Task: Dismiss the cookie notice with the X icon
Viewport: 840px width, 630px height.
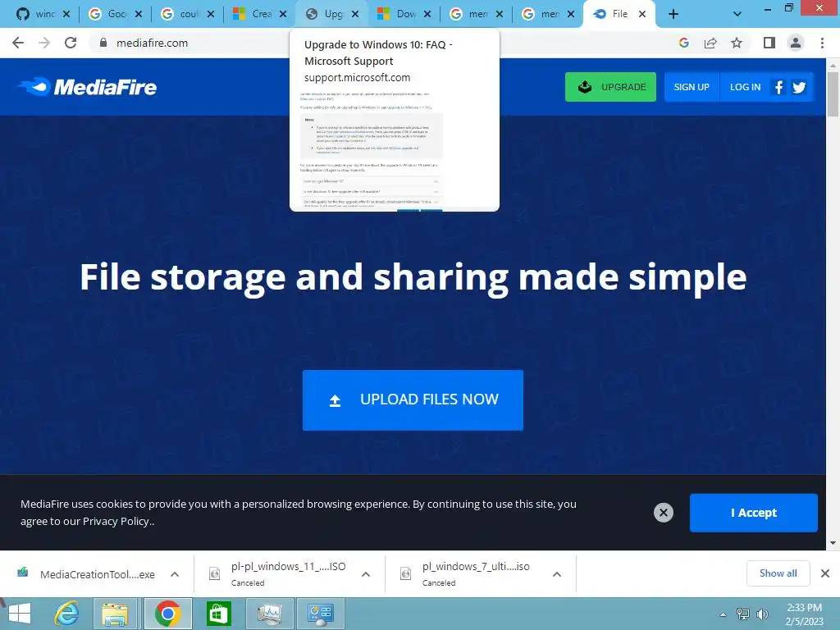Action: [663, 513]
